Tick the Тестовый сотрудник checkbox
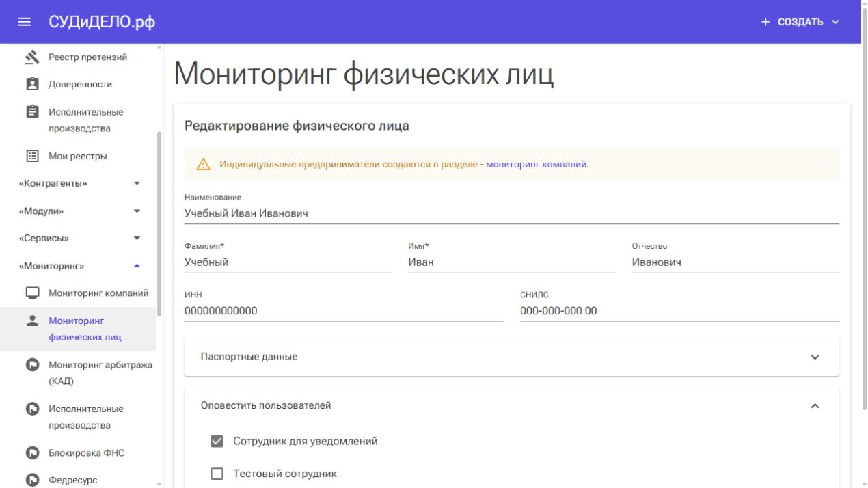The height and width of the screenshot is (488, 868). (x=217, y=474)
